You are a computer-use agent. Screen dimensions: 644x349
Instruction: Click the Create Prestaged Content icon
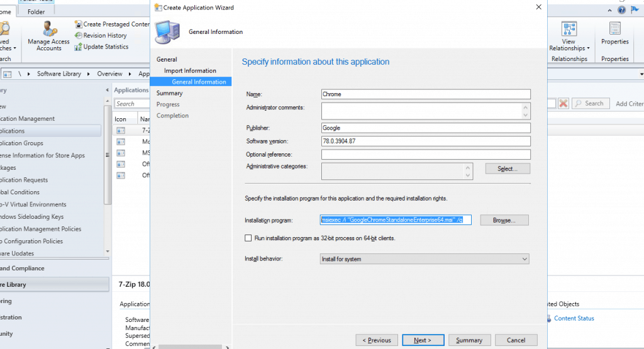coord(79,25)
